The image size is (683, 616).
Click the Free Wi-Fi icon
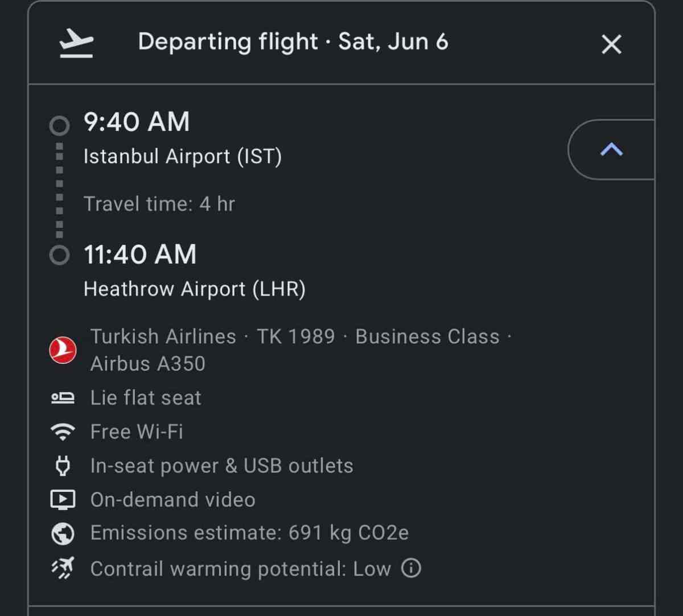(x=63, y=432)
